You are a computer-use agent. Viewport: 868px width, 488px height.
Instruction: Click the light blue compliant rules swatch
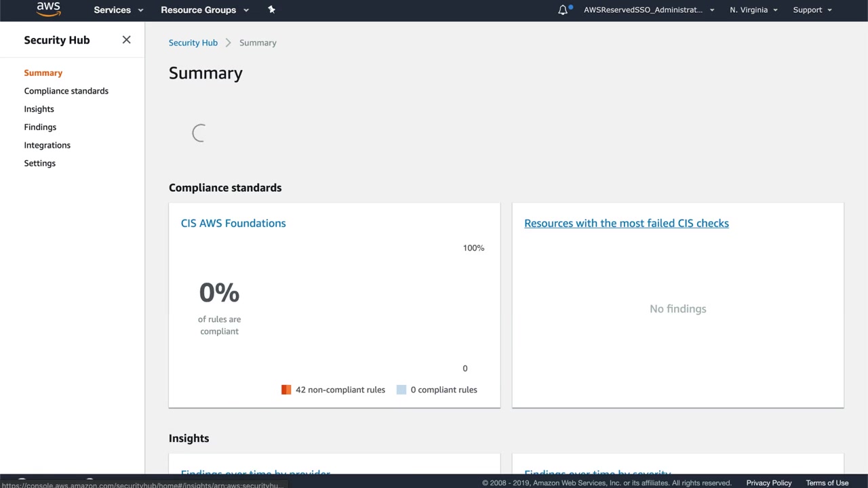click(401, 390)
